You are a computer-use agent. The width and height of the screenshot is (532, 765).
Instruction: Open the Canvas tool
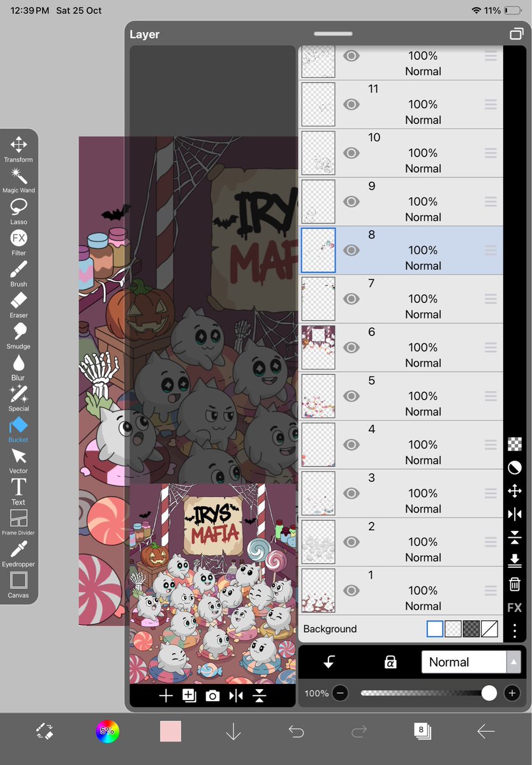click(x=18, y=585)
